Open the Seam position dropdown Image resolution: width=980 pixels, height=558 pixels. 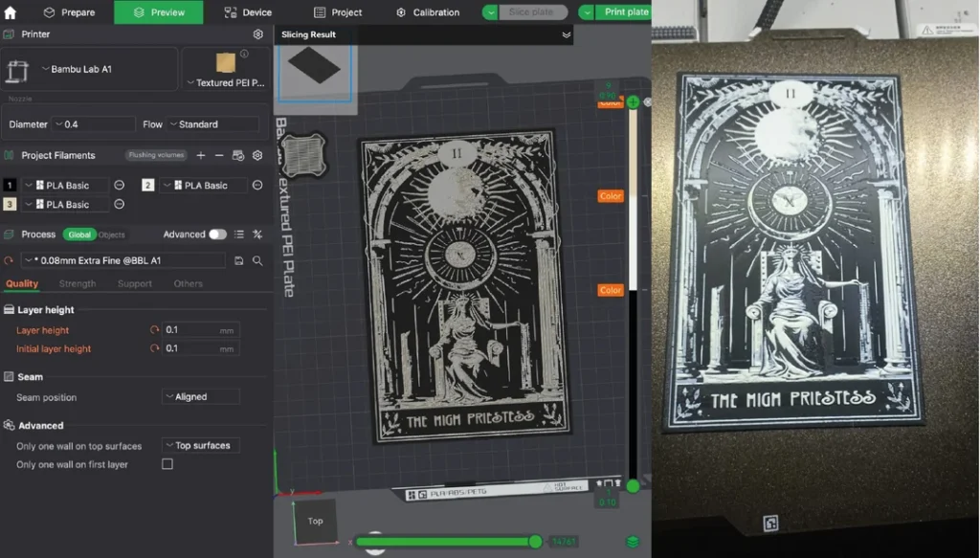pos(199,397)
